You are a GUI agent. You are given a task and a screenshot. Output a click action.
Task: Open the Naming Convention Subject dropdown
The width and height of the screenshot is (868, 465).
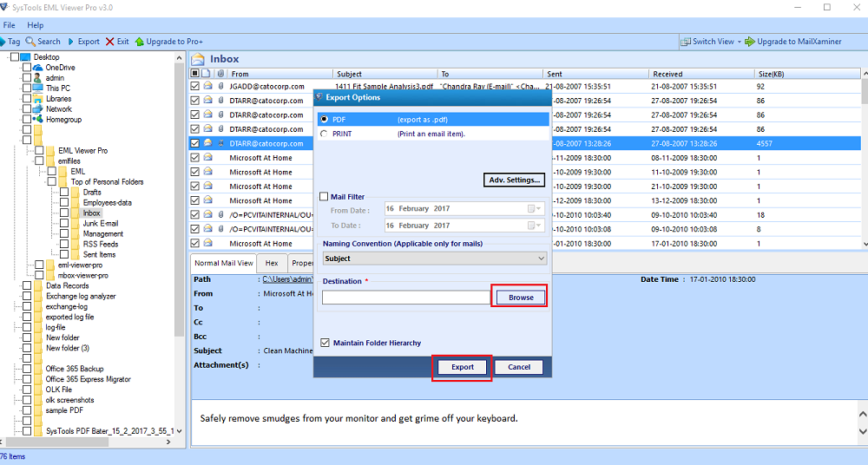coord(435,259)
